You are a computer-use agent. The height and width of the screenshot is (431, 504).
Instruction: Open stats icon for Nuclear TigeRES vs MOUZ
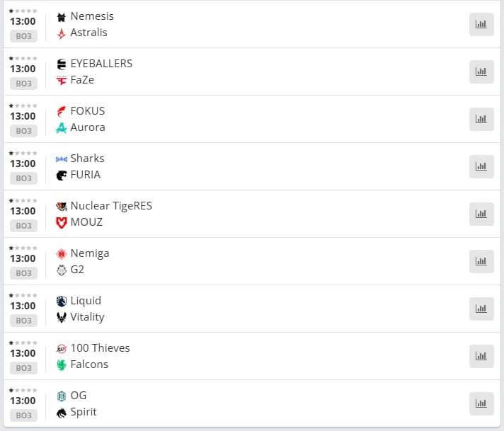coord(481,214)
